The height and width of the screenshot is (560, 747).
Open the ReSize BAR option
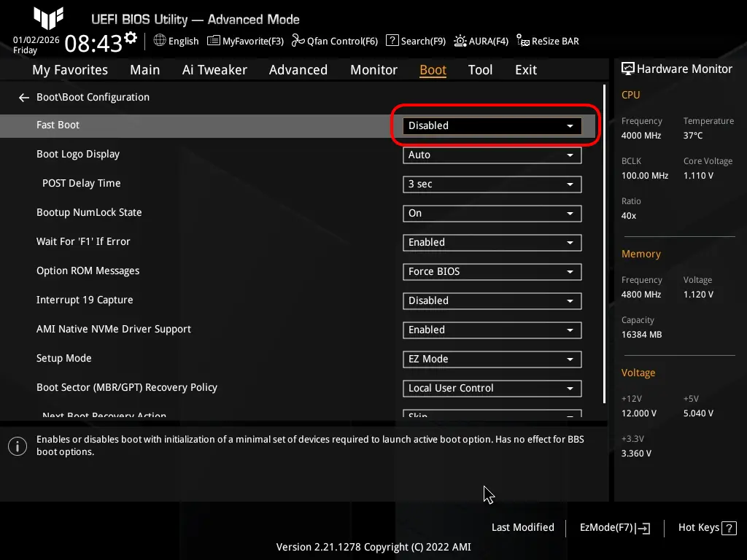click(x=547, y=41)
